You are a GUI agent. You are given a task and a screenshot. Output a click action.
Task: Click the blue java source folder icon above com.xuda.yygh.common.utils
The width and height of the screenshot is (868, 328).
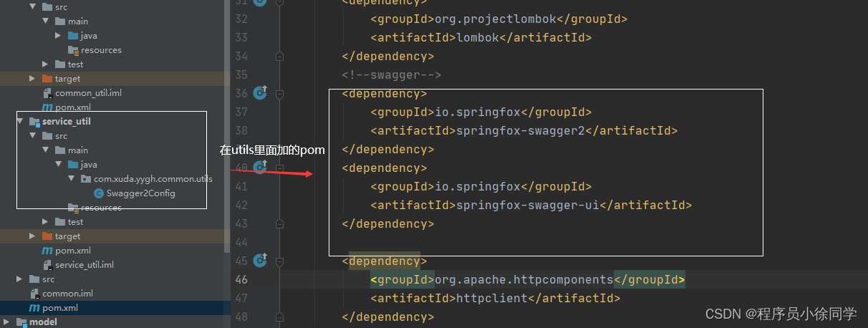73,165
